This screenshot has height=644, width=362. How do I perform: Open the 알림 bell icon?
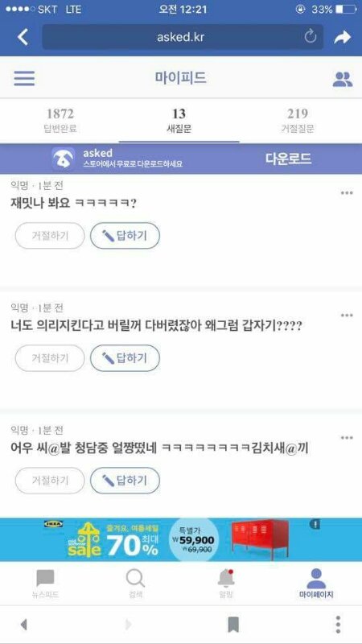[x=225, y=578]
